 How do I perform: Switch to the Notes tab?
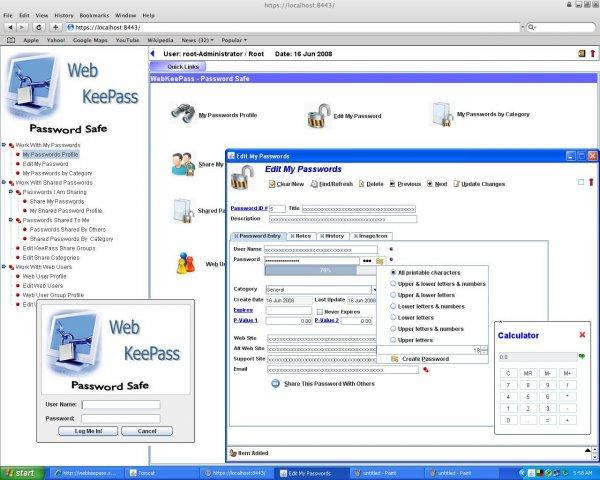302,235
